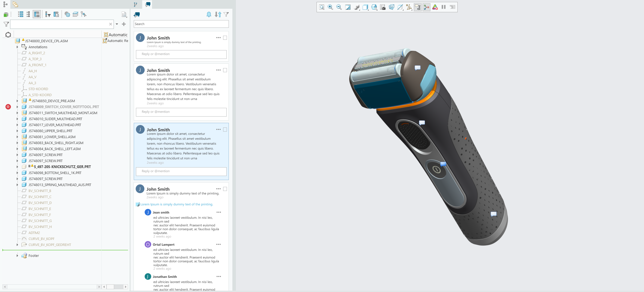Click the plus icon beside tree search
The height and width of the screenshot is (292, 644).
[x=124, y=24]
